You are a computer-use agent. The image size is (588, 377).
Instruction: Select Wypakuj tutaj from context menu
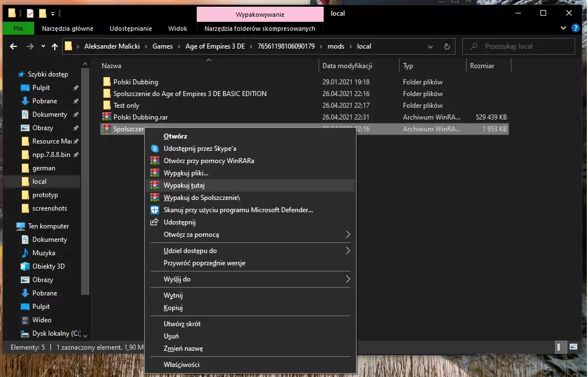coord(184,185)
